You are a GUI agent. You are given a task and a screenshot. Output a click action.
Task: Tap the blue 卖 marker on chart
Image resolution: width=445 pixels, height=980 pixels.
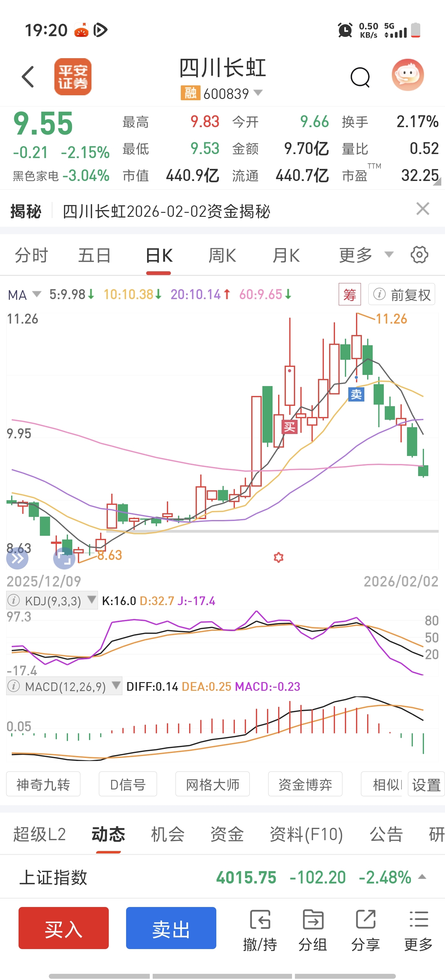(x=356, y=394)
